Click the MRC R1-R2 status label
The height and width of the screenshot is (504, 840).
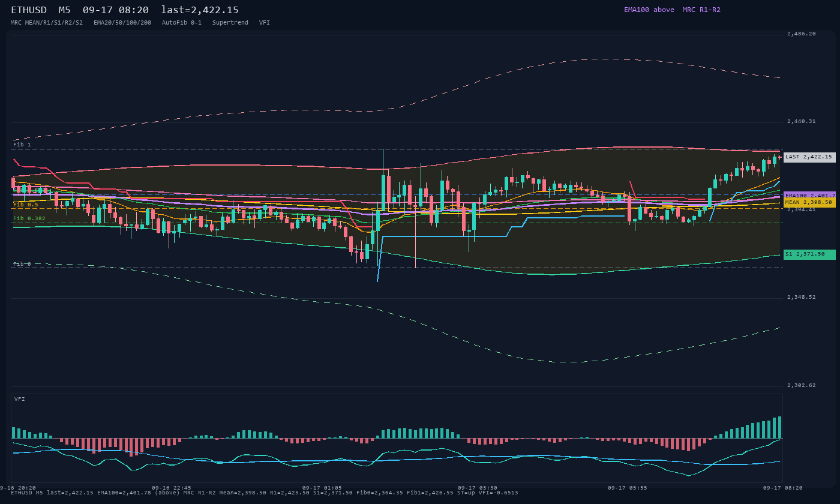pyautogui.click(x=701, y=10)
